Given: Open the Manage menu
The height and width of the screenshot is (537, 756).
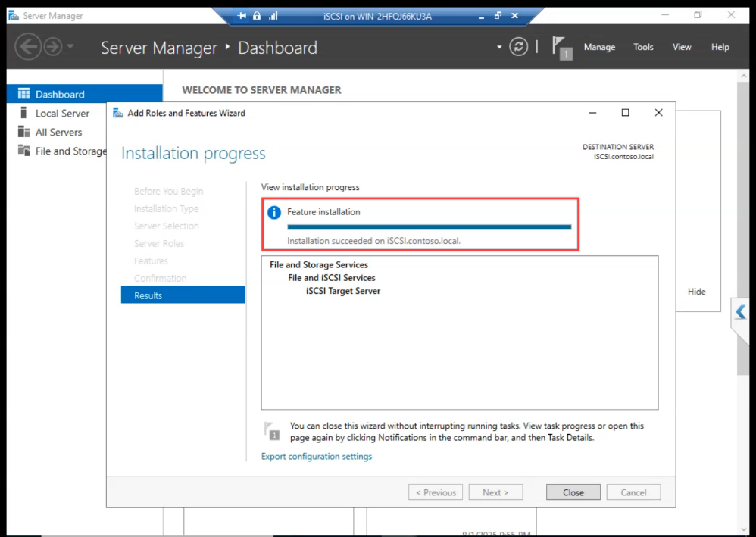Looking at the screenshot, I should [x=599, y=47].
